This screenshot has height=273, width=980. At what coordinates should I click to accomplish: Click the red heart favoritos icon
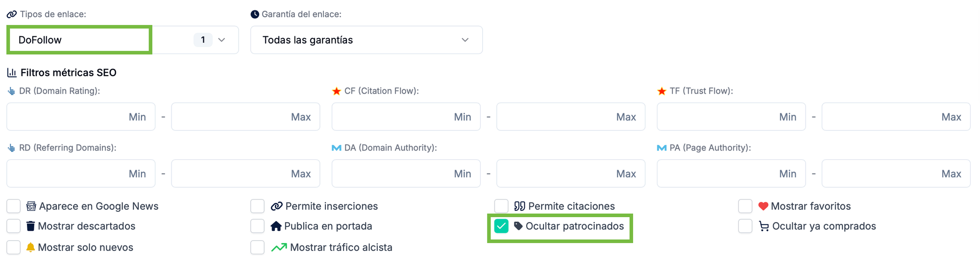[x=763, y=206]
